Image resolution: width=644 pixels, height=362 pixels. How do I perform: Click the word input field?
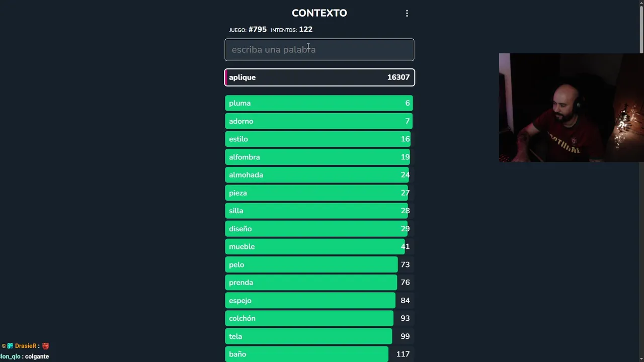(x=319, y=50)
